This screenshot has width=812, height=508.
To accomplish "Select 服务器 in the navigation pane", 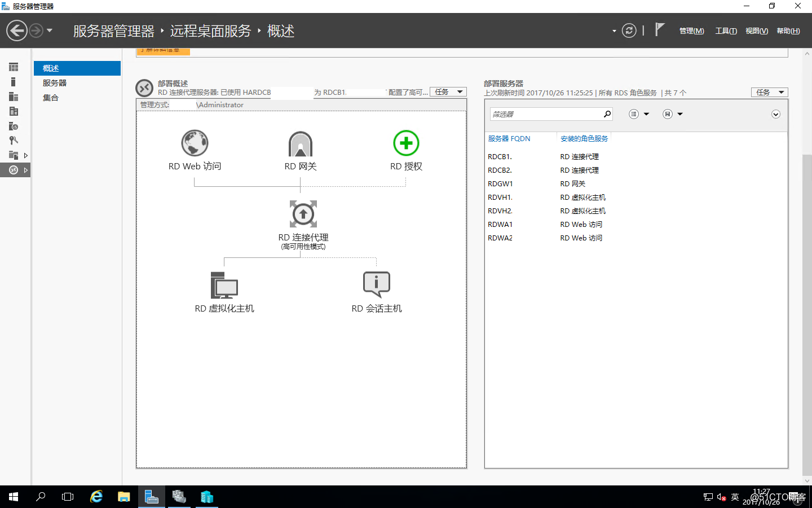I will click(x=77, y=83).
